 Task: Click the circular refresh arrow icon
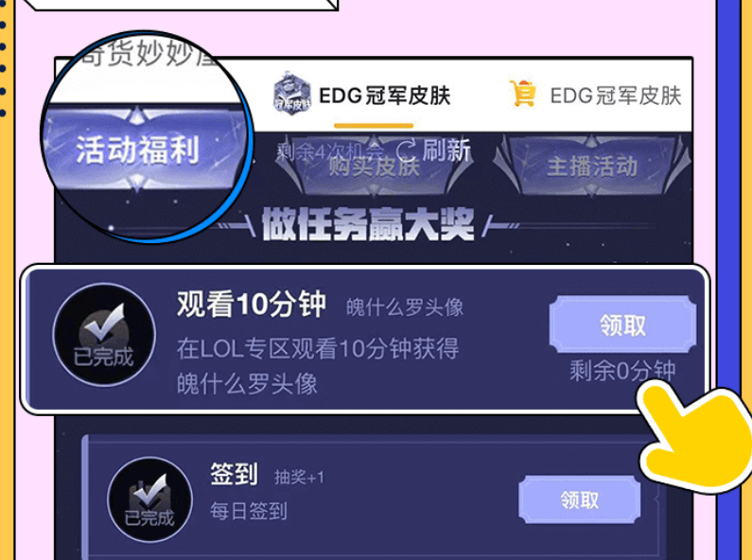point(406,151)
